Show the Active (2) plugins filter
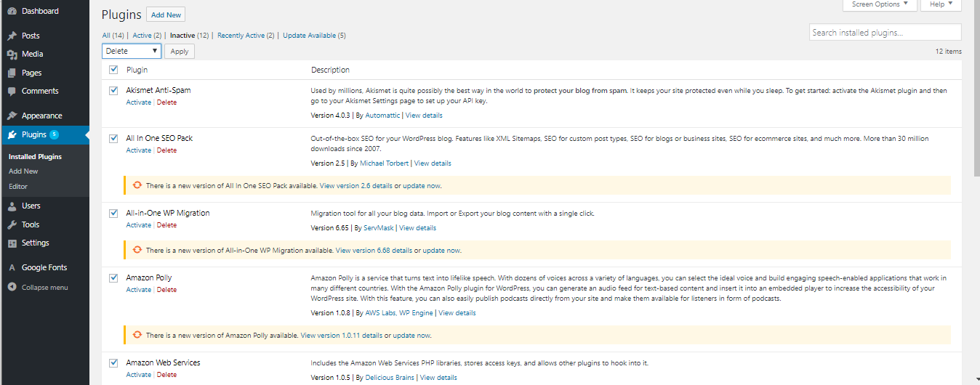Viewport: 980px width, 385px height. coord(147,36)
